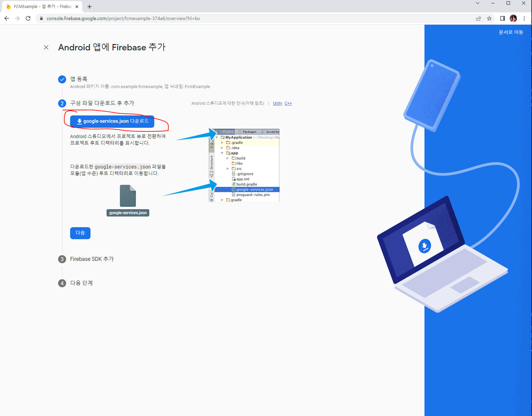The height and width of the screenshot is (416, 532).
Task: Expand step 1 앱 등록 checkmark
Action: tap(62, 79)
